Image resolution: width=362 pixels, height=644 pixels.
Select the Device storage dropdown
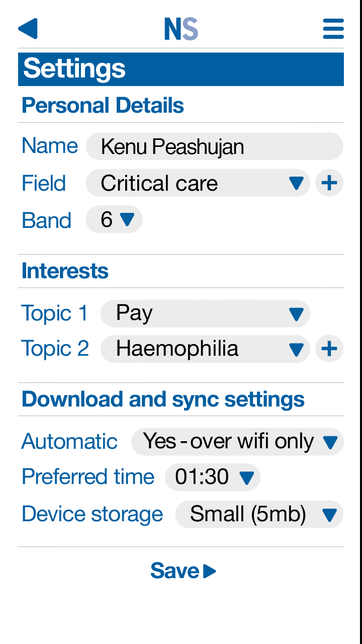click(x=259, y=514)
